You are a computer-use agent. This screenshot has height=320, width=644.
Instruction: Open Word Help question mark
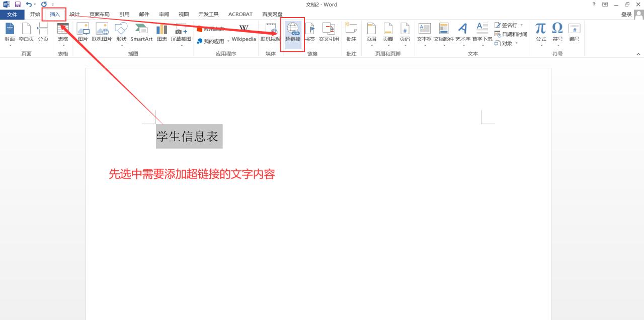(x=594, y=5)
